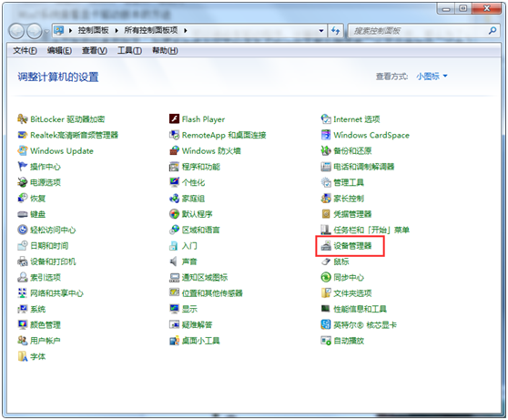Open the 自动播放 icon

(326, 341)
